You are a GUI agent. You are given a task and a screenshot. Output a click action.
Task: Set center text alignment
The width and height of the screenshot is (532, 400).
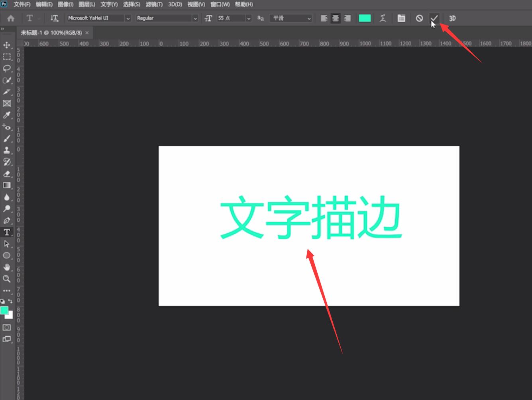(x=336, y=18)
